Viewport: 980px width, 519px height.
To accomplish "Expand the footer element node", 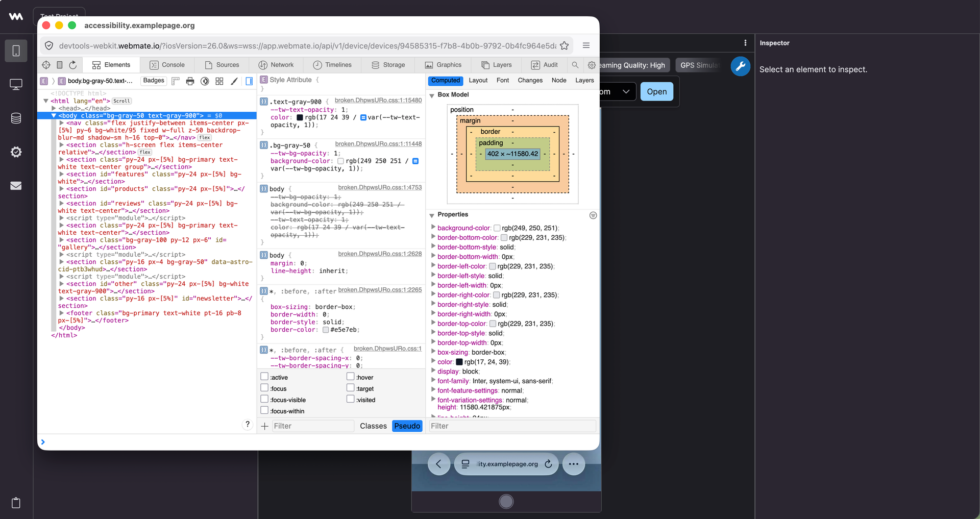I will pyautogui.click(x=61, y=313).
